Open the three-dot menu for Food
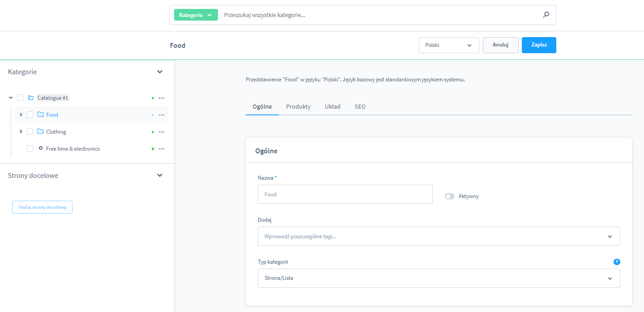The height and width of the screenshot is (312, 644). point(162,115)
